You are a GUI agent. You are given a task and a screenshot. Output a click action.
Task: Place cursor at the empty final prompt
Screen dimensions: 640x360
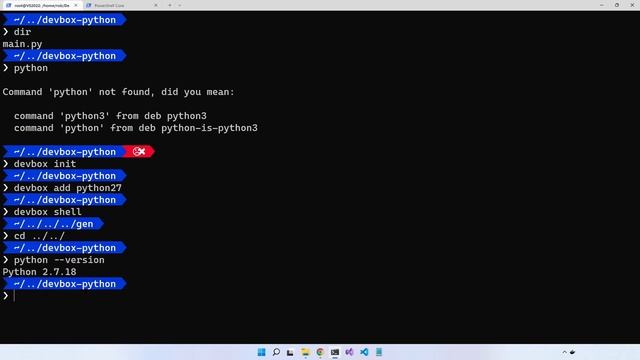coord(15,296)
